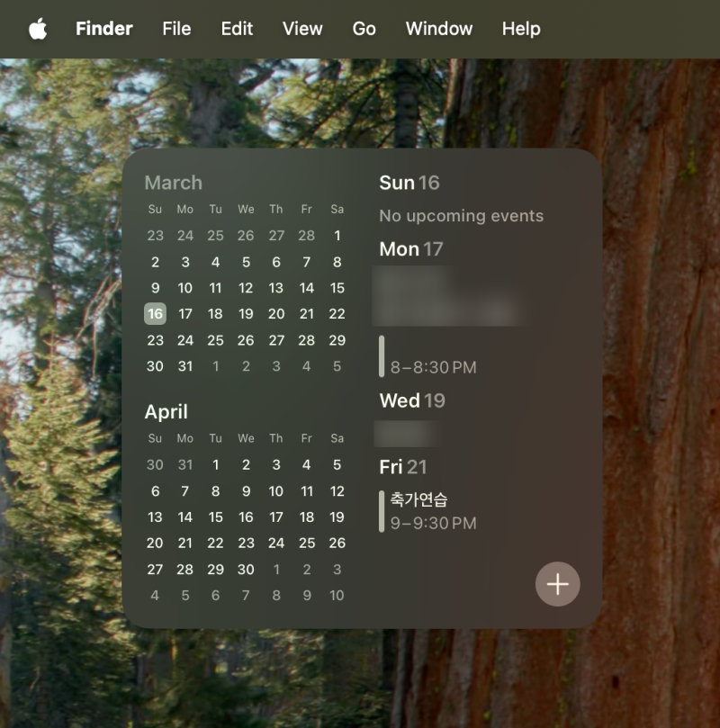The width and height of the screenshot is (720, 728).
Task: Open the File menu
Action: (x=176, y=29)
